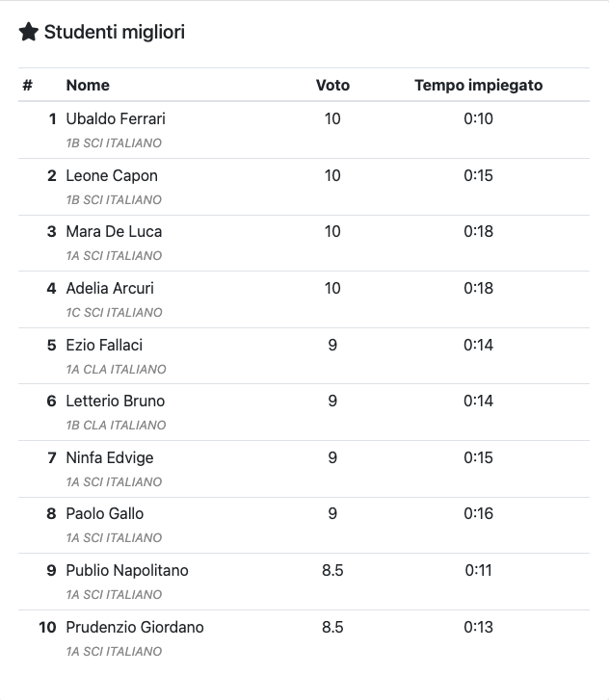This screenshot has width=609, height=700.
Task: Select Ezio Fallaci from the list
Action: click(104, 345)
